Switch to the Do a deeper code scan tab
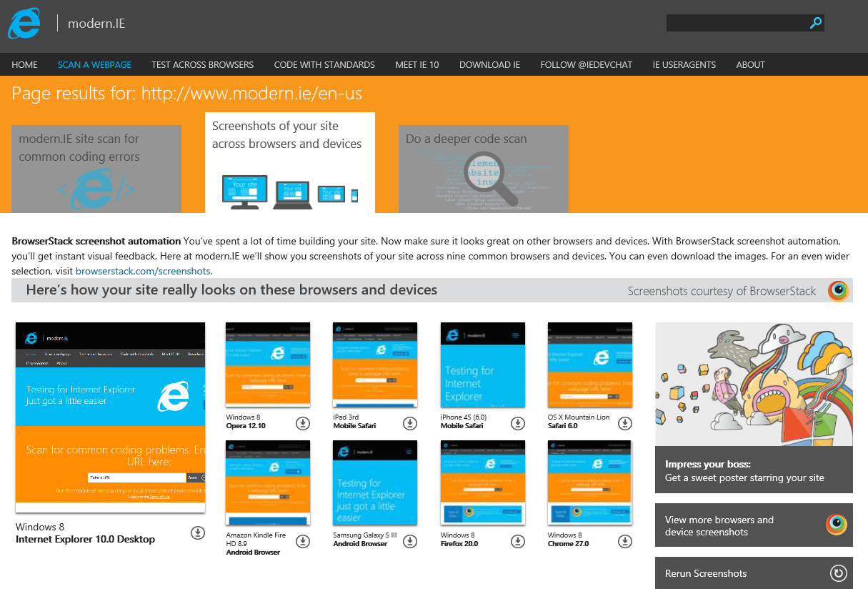 (x=483, y=169)
